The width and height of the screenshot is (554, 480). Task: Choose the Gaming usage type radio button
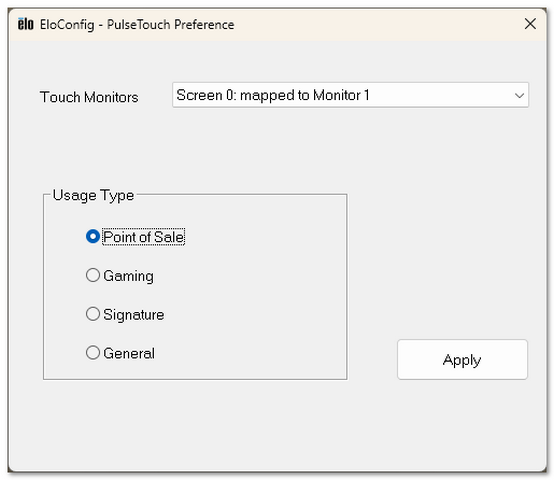pos(93,275)
